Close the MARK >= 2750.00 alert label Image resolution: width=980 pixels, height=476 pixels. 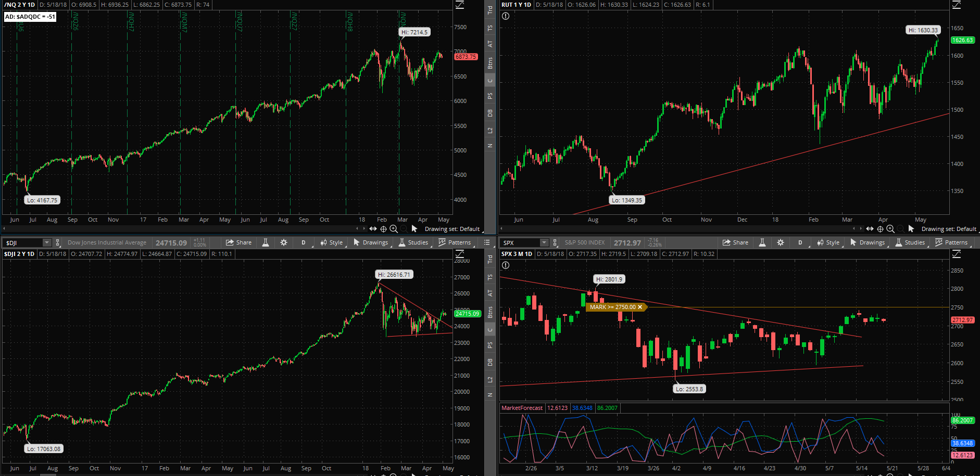[640, 307]
